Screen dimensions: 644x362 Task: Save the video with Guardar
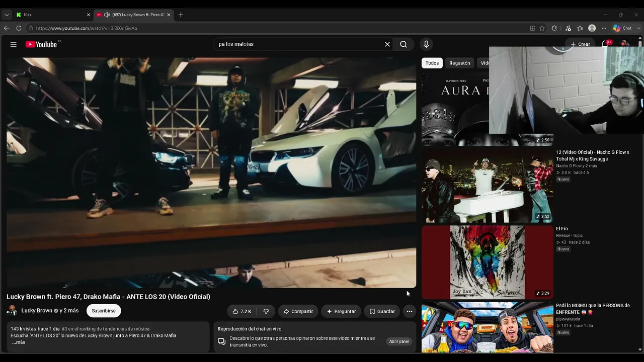382,311
